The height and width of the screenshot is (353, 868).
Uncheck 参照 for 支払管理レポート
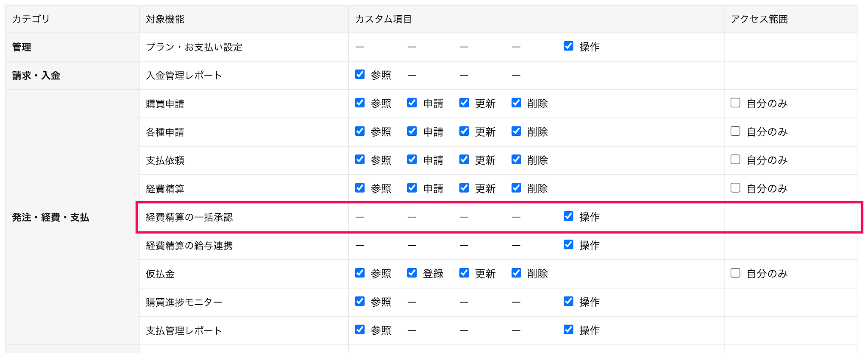click(360, 330)
